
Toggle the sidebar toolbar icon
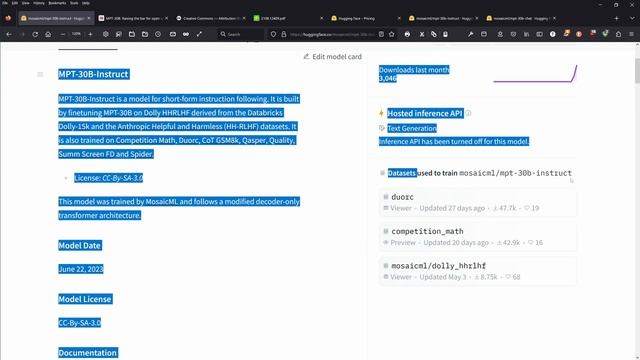pos(540,34)
